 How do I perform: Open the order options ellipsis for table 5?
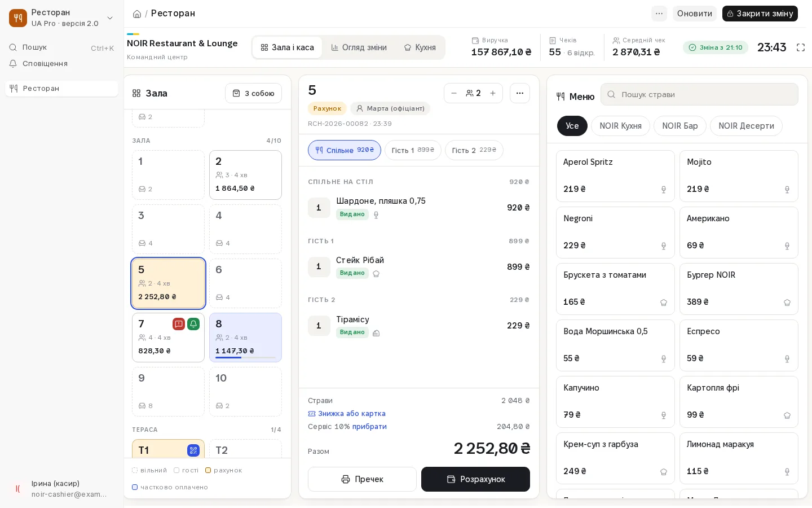coord(520,93)
